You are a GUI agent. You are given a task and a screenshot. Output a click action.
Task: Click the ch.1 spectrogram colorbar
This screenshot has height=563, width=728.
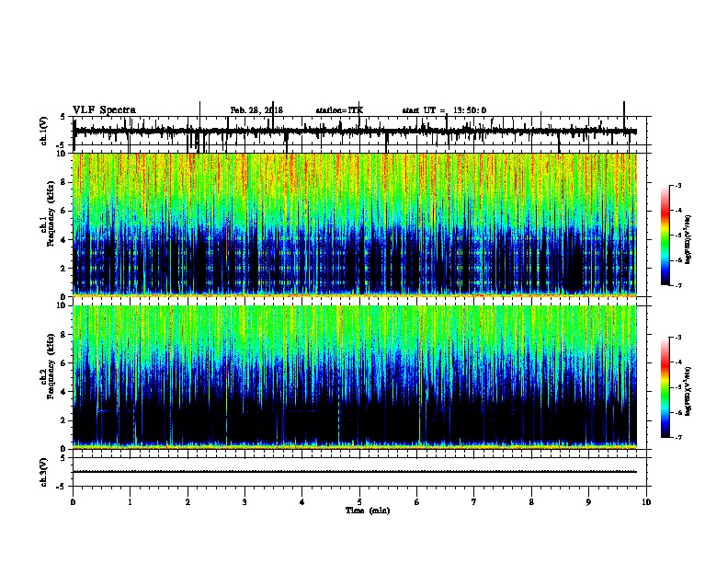(x=665, y=236)
